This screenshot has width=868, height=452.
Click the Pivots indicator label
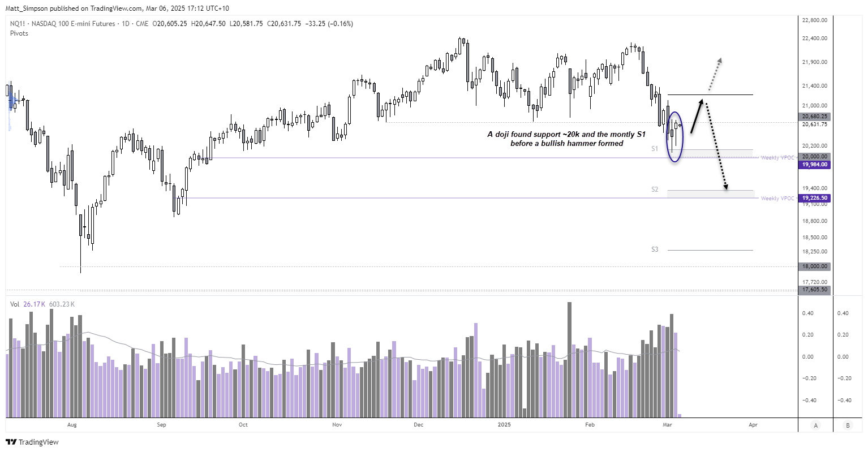pyautogui.click(x=19, y=33)
